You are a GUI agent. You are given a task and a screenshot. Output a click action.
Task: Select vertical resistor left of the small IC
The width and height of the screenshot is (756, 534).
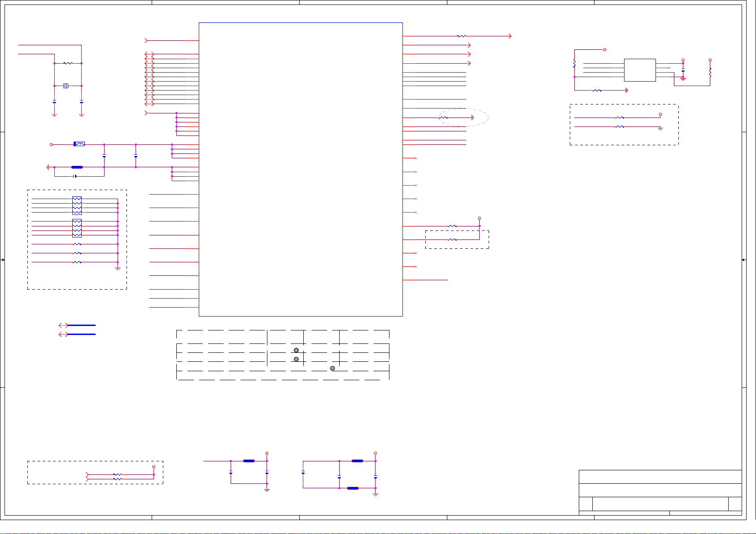574,63
